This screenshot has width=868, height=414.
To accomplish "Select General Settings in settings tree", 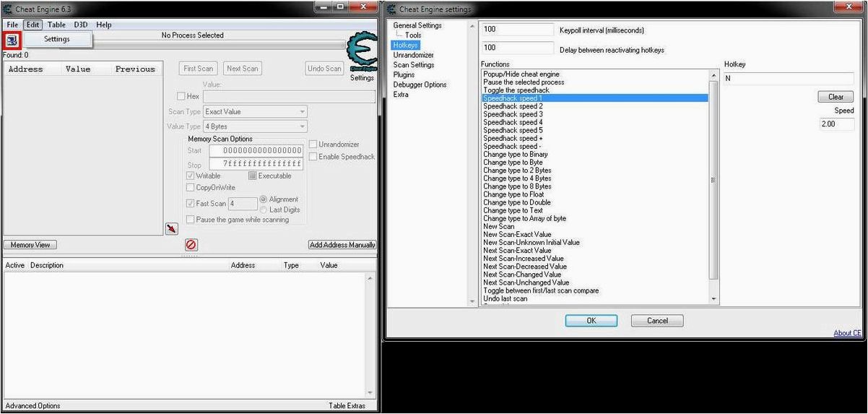I will tap(417, 26).
